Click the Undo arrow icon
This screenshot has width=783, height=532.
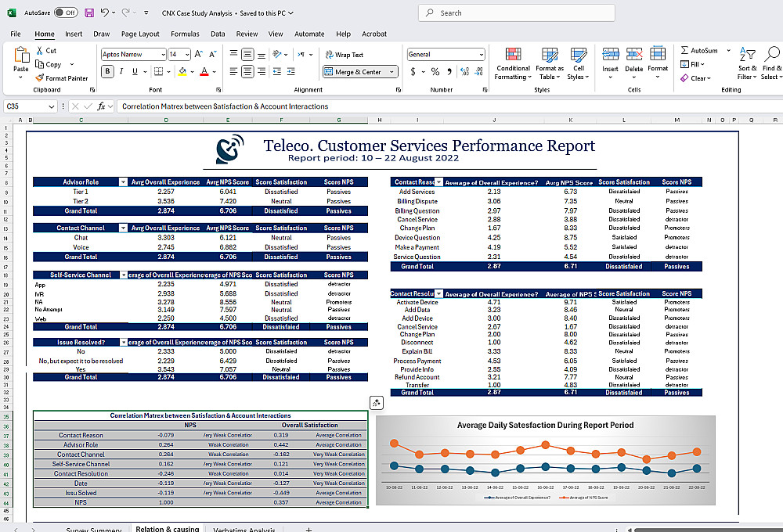tap(104, 13)
